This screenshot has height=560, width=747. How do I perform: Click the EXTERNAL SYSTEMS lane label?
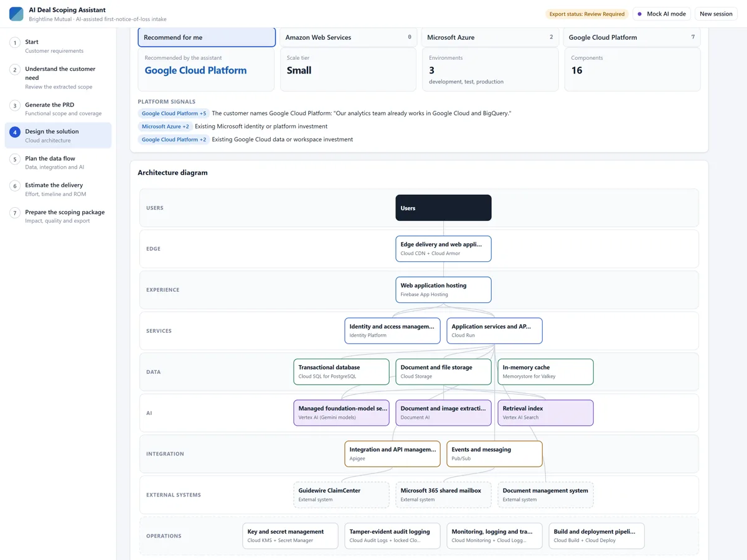[x=174, y=495]
